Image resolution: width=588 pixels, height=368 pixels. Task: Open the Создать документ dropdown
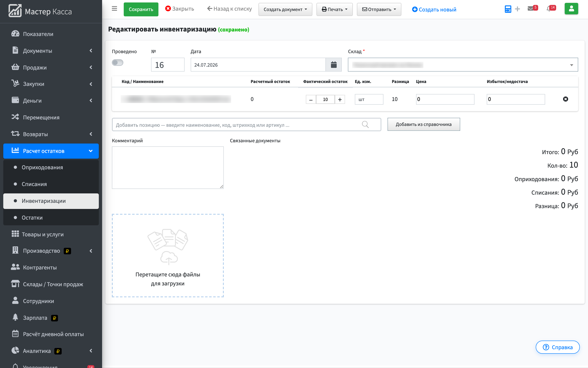pos(285,9)
